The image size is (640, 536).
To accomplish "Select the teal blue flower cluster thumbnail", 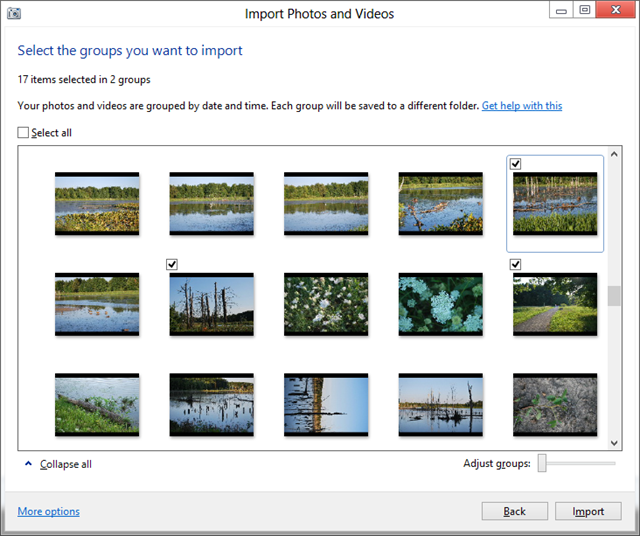I will 440,304.
